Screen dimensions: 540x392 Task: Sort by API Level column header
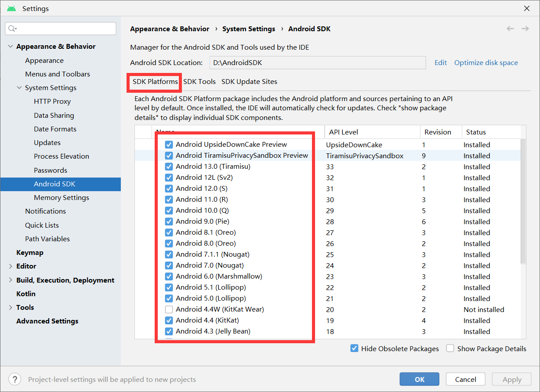[372, 132]
